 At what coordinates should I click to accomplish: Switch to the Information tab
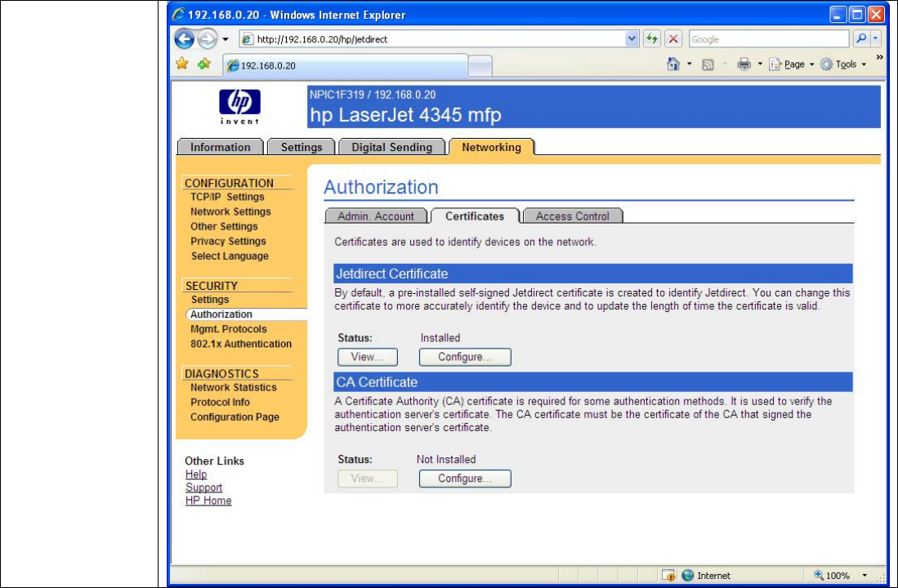point(220,147)
